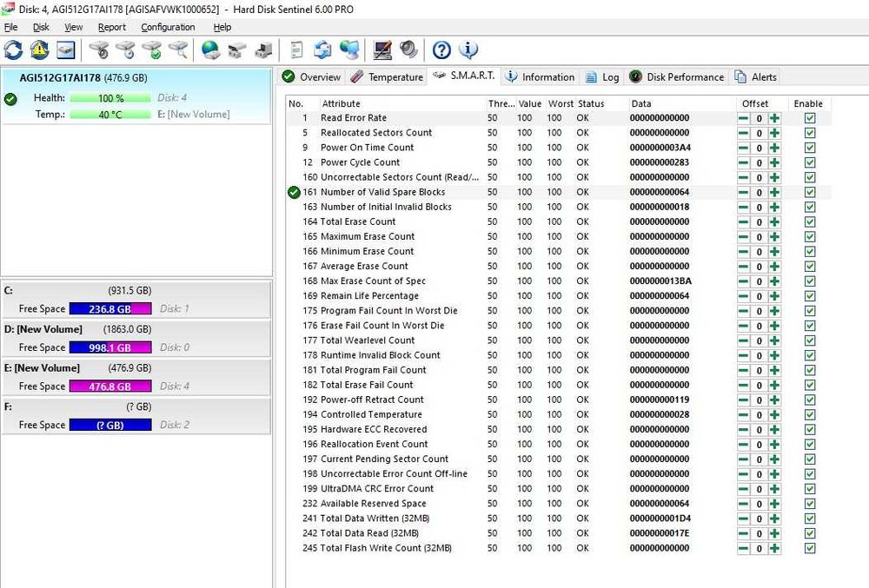Toggle Enable checkbox for Total Flash Write Count

pos(810,548)
